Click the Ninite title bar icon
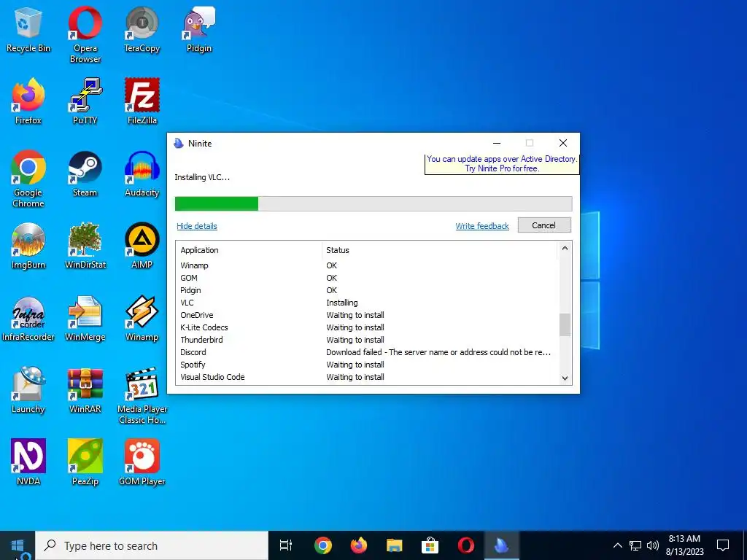This screenshot has width=747, height=560. [x=179, y=144]
